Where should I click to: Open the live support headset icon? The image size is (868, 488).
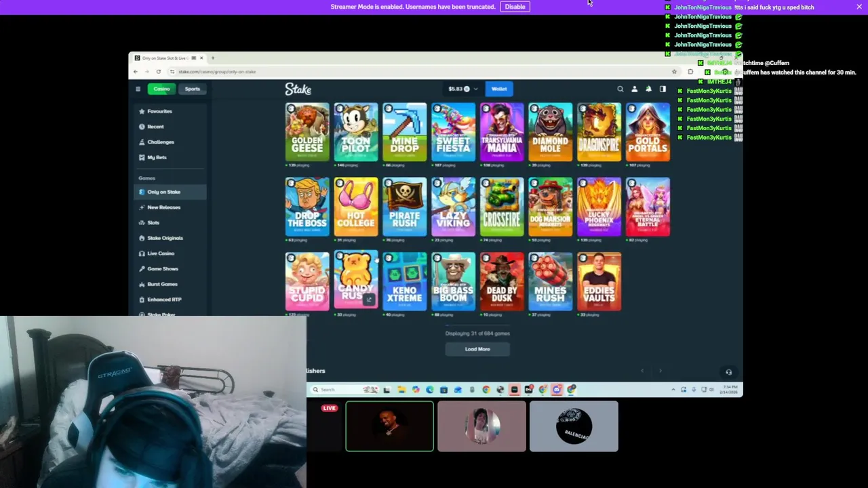[x=728, y=372]
